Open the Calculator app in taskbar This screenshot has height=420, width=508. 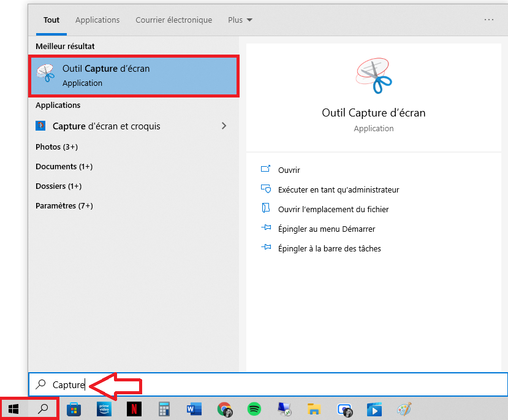coord(164,409)
